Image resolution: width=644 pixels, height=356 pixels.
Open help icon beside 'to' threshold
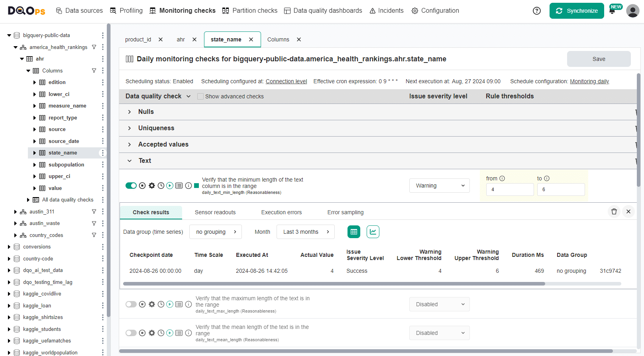coord(547,178)
